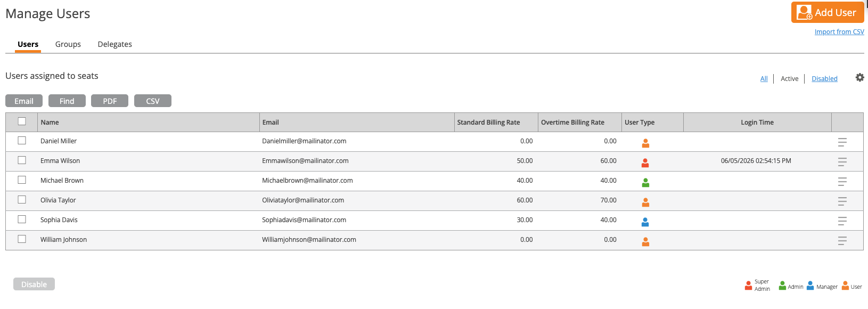868x309 pixels.
Task: Click the Add User button
Action: (x=828, y=12)
